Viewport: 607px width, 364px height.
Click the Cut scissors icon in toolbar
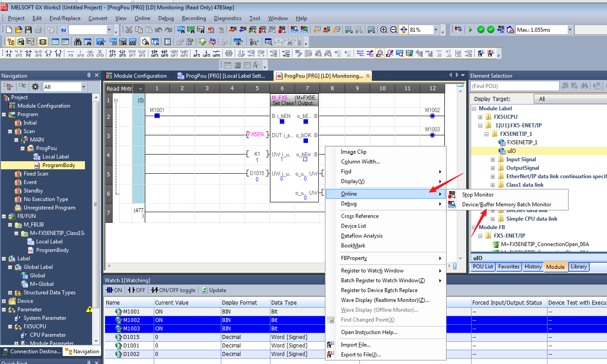pyautogui.click(x=129, y=30)
